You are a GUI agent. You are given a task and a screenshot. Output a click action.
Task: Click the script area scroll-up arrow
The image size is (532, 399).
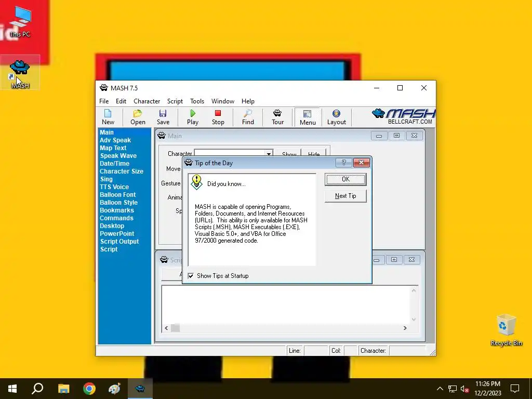[x=414, y=290]
